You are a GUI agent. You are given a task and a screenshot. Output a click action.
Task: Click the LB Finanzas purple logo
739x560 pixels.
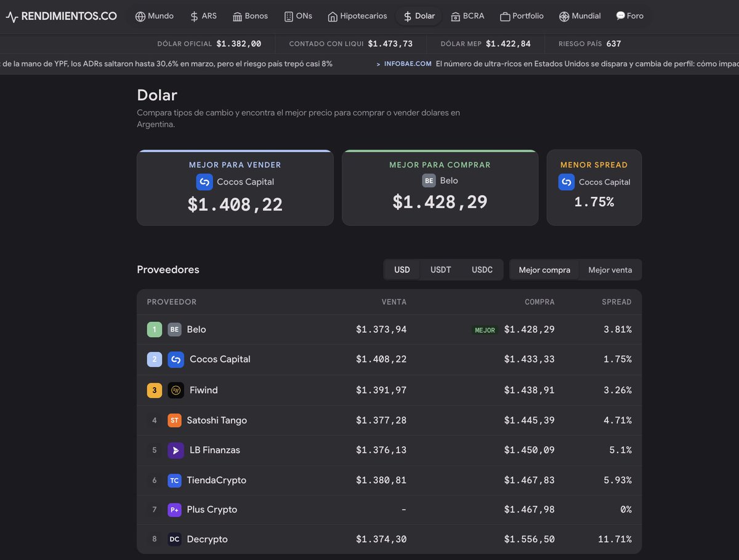(x=176, y=450)
